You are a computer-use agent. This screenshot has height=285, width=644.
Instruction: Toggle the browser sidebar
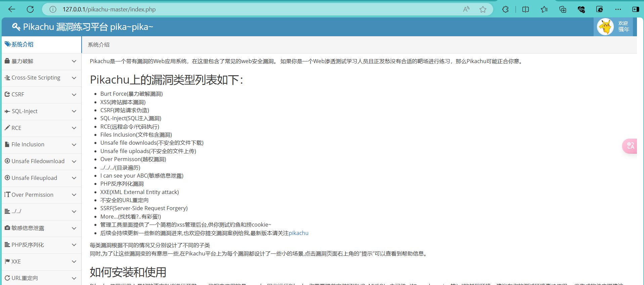[x=636, y=9]
